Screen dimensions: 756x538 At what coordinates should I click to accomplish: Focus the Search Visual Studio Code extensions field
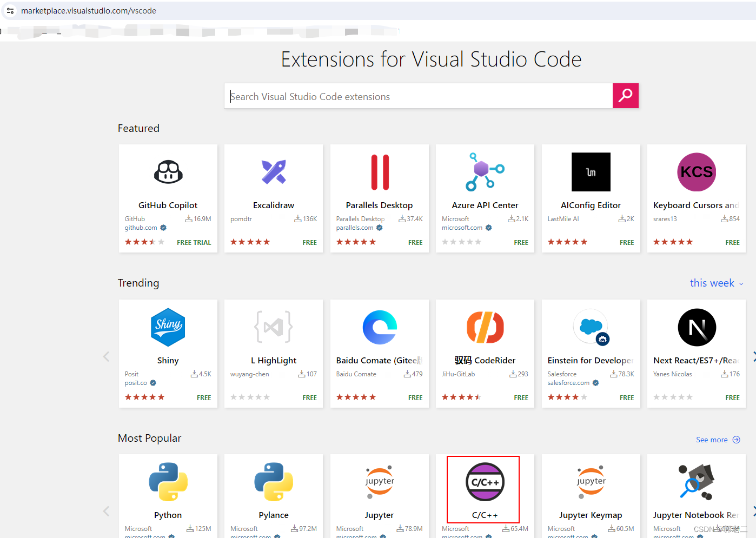click(419, 96)
